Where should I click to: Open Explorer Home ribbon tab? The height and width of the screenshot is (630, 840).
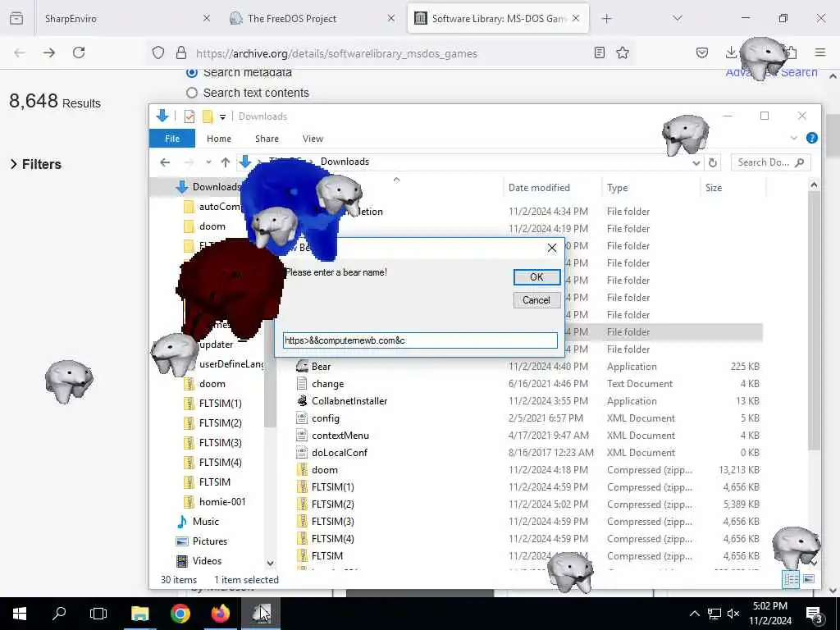[x=219, y=138]
